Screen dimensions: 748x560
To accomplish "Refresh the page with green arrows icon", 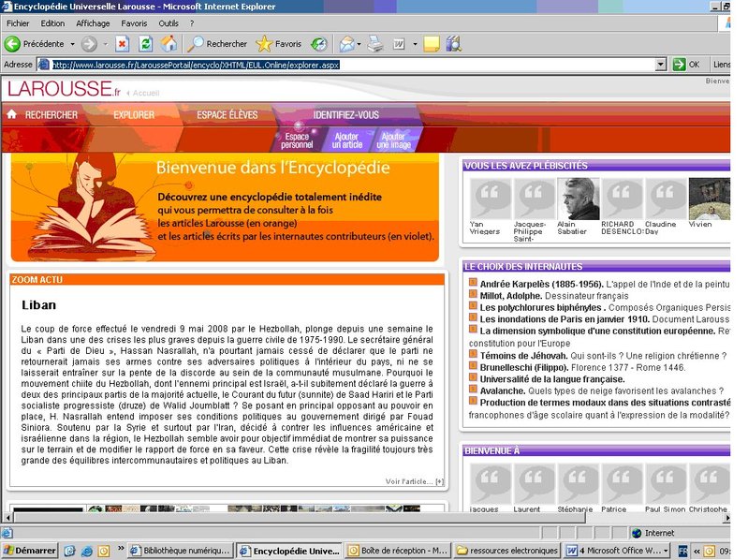I will [145, 44].
